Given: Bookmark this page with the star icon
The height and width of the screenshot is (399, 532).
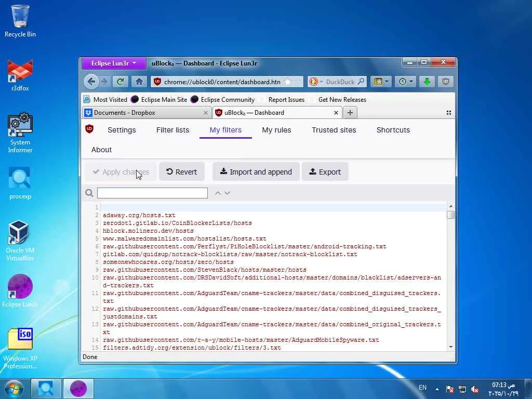Looking at the screenshot, I should point(288,82).
